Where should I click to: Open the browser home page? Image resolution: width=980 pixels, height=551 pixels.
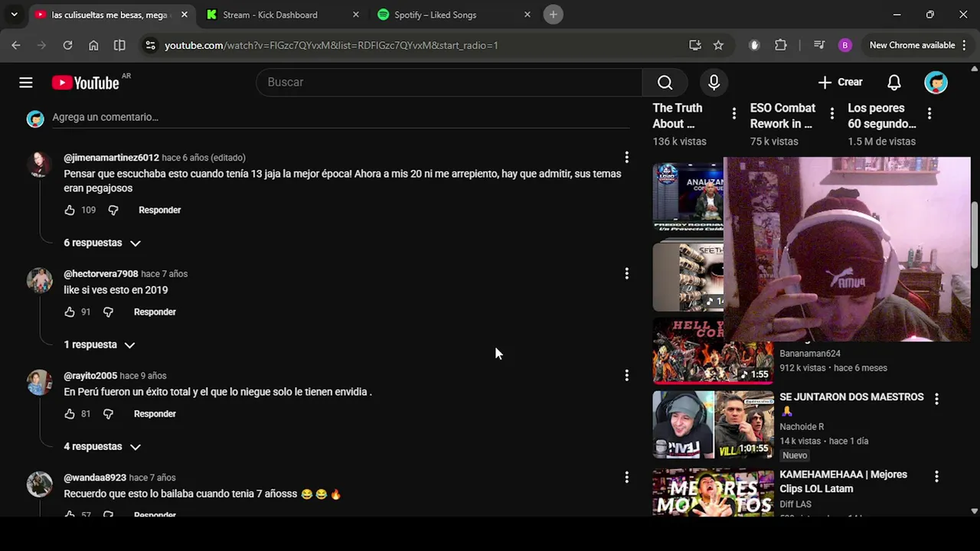tap(93, 45)
